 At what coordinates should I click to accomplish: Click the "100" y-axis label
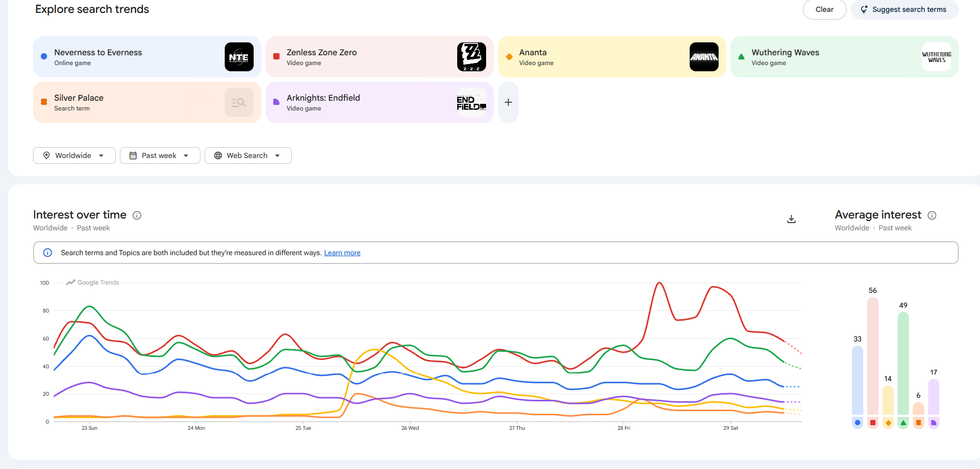point(44,283)
